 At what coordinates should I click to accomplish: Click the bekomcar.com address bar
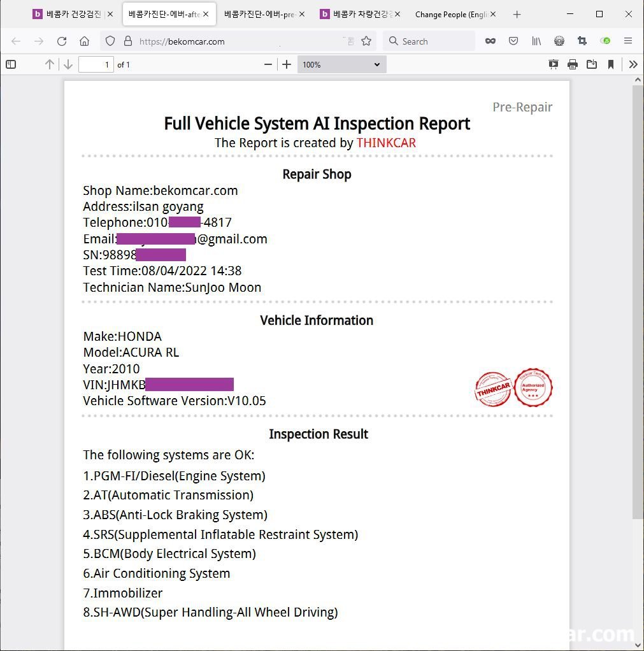click(x=237, y=41)
